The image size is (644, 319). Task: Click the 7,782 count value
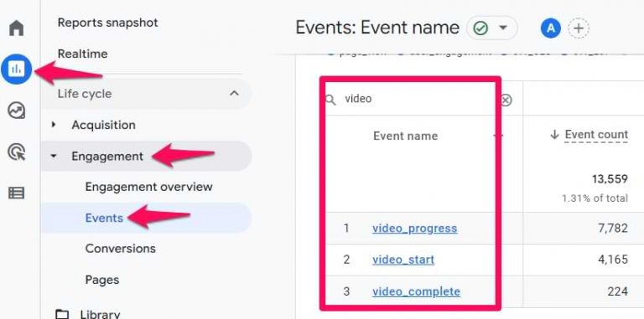(x=613, y=229)
